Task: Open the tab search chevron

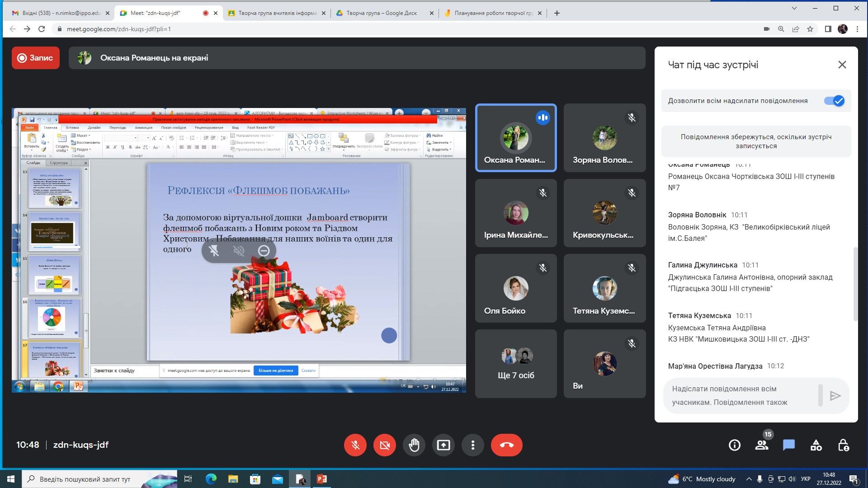Action: (794, 8)
